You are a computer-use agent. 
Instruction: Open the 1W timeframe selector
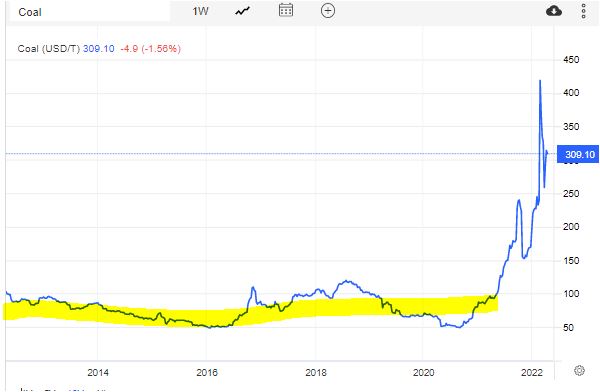pyautogui.click(x=200, y=11)
